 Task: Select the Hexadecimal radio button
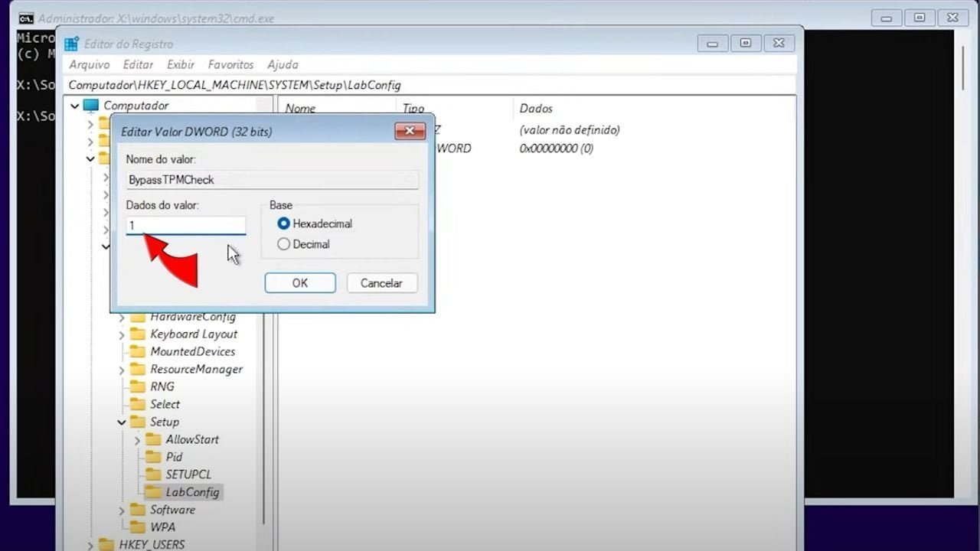[x=284, y=223]
